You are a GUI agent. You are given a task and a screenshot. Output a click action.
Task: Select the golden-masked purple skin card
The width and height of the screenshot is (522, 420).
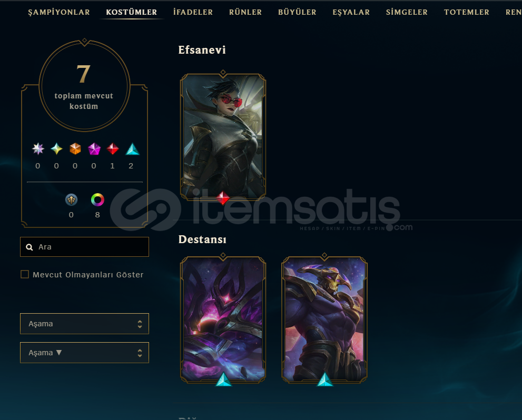324,319
